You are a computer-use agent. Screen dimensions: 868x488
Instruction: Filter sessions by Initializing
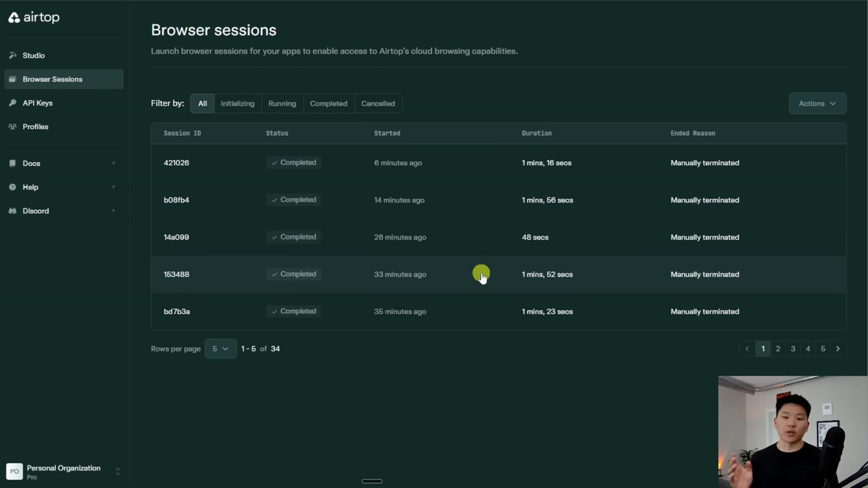point(238,103)
